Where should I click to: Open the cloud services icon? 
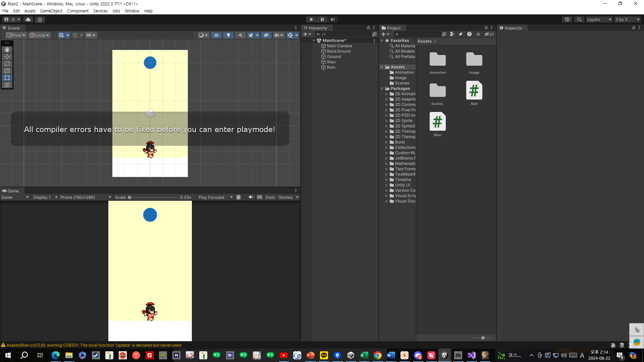click(28, 19)
